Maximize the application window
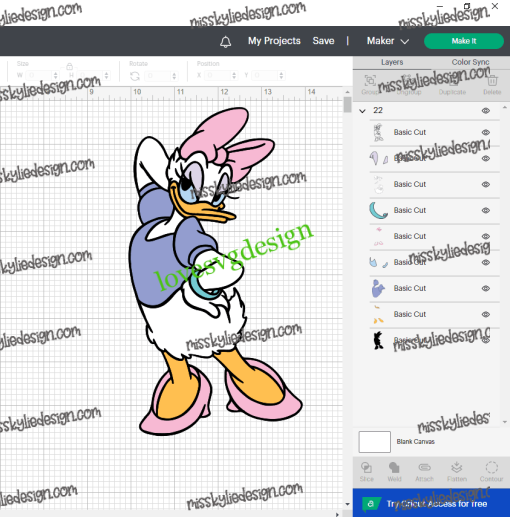510x517 pixels. coord(467,6)
